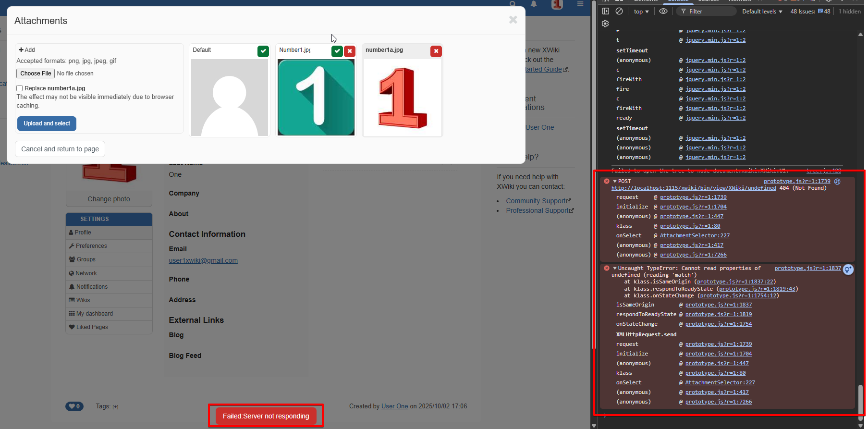The height and width of the screenshot is (429, 868).
Task: Open Notifications in the settings menu
Action: point(92,287)
